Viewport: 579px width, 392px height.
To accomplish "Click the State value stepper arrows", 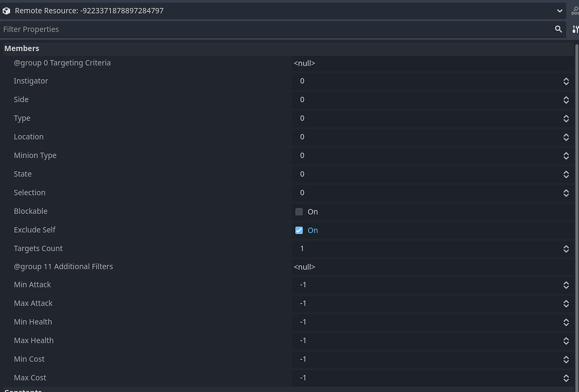I will tap(565, 174).
